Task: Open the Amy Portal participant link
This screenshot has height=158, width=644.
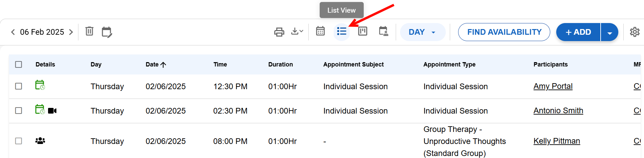Action: (x=553, y=86)
